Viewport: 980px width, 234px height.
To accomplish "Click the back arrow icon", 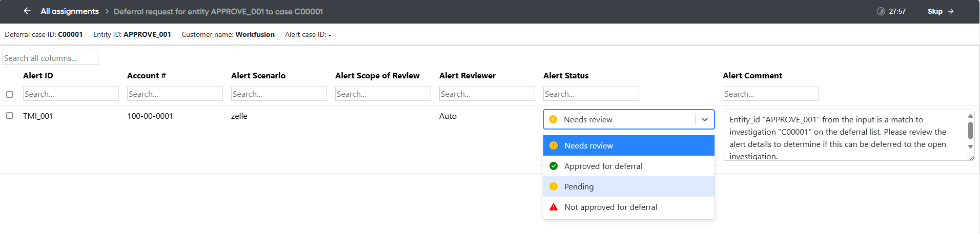I will click(27, 11).
